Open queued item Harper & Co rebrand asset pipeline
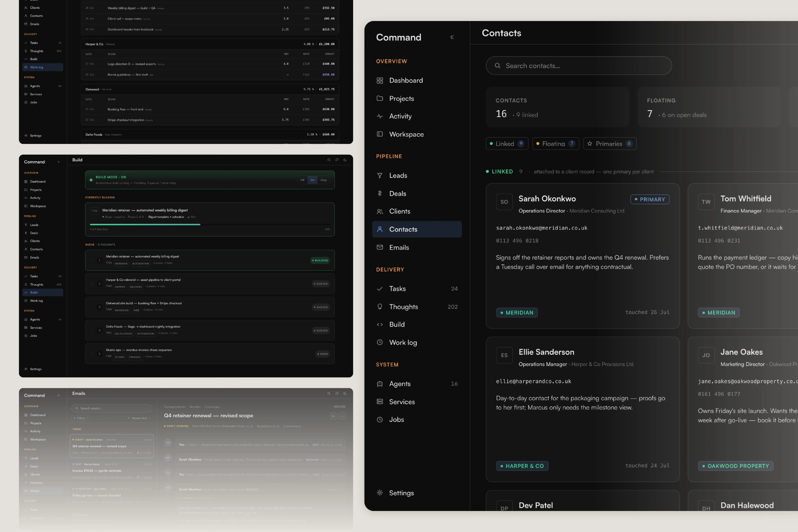The width and height of the screenshot is (798, 532). pos(210,284)
